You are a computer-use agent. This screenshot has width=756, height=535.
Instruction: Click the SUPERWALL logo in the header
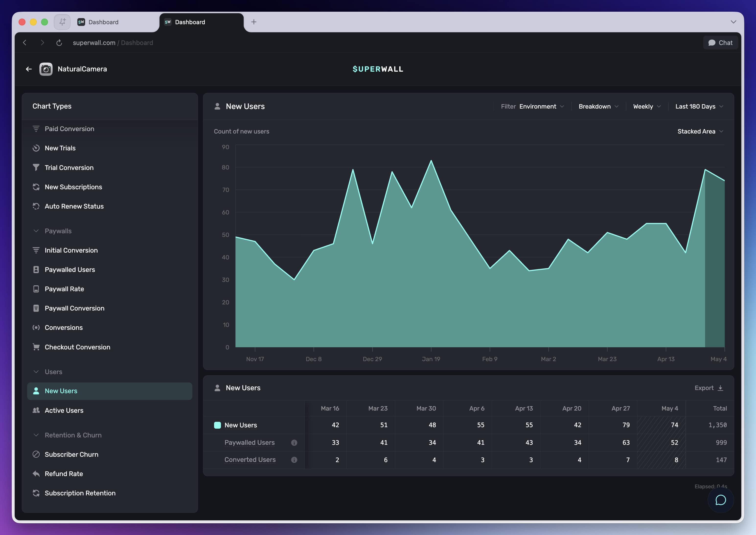378,69
